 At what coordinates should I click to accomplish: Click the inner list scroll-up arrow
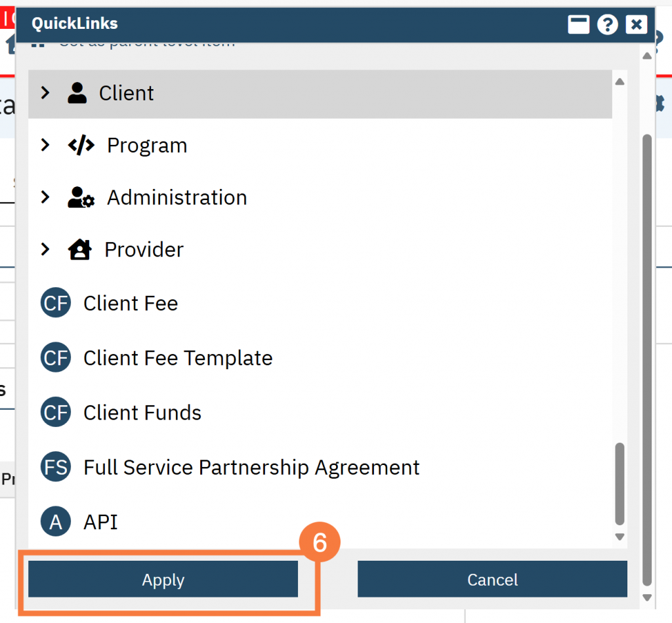click(x=619, y=82)
